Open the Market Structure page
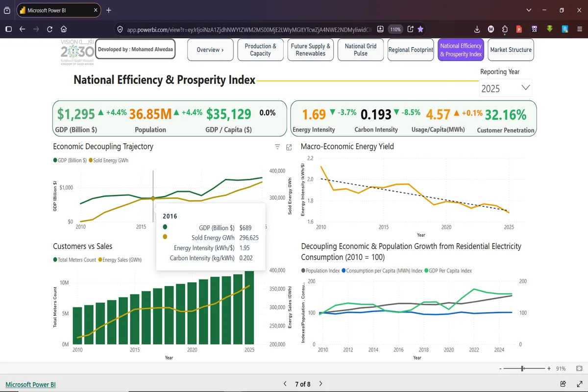 point(511,50)
